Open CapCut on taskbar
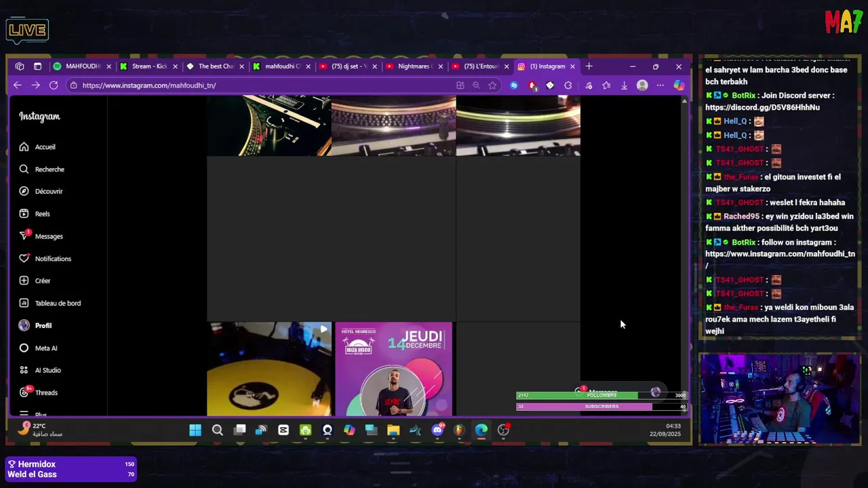Viewport: 868px width, 488px height. (283, 430)
